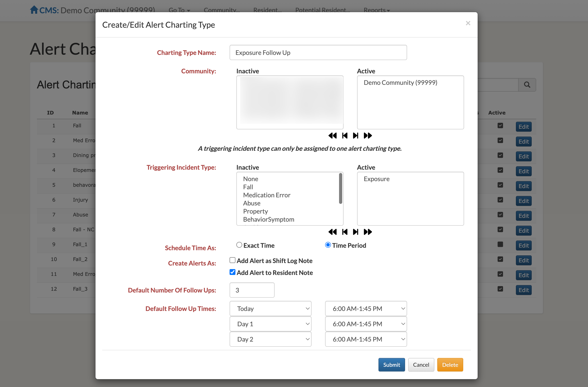The height and width of the screenshot is (387, 588).
Task: Click Community move-all-right double arrow icon
Action: tap(368, 135)
